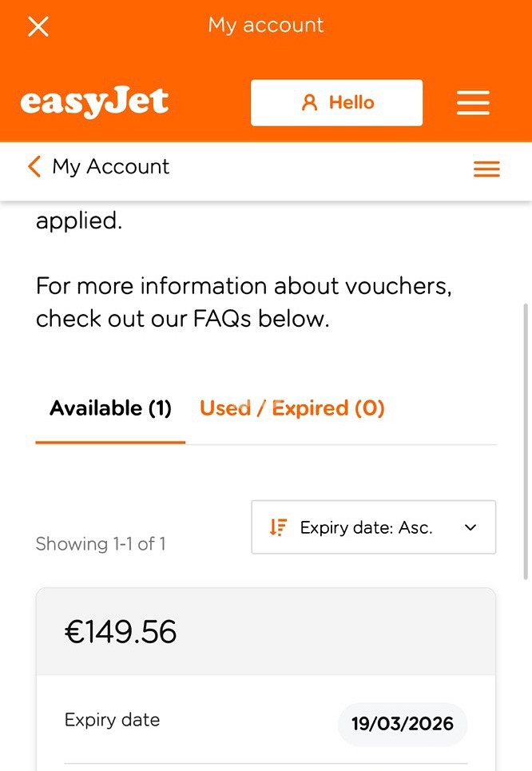Open the orange My Account section menu
This screenshot has width=532, height=771.
point(486,169)
